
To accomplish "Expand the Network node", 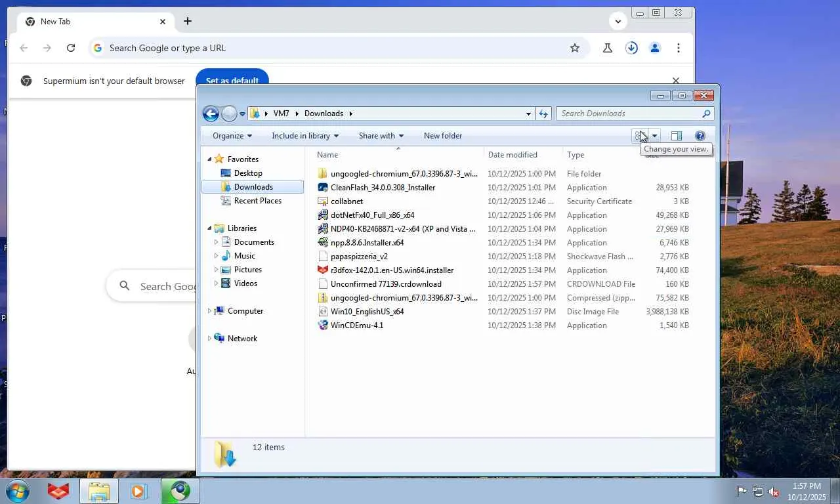I will tap(210, 339).
